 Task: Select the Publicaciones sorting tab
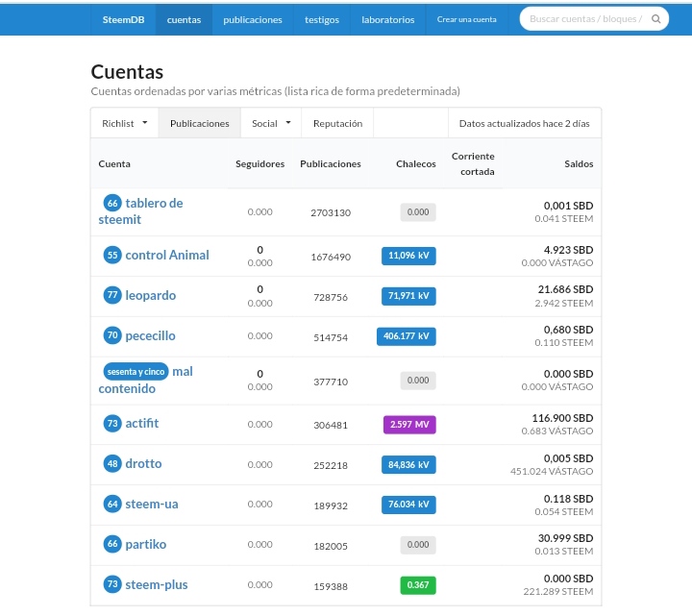point(200,123)
